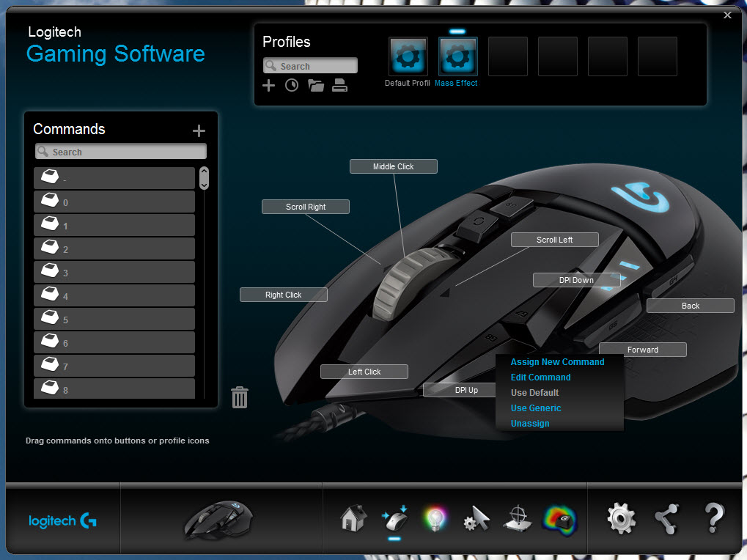Click the Middle Click button label

[394, 166]
